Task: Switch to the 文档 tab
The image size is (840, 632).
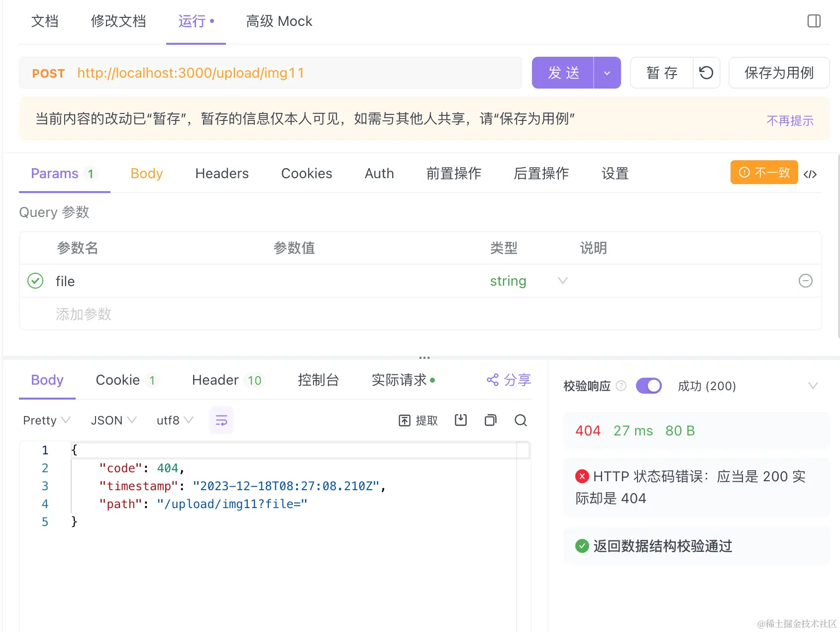Action: pos(45,21)
